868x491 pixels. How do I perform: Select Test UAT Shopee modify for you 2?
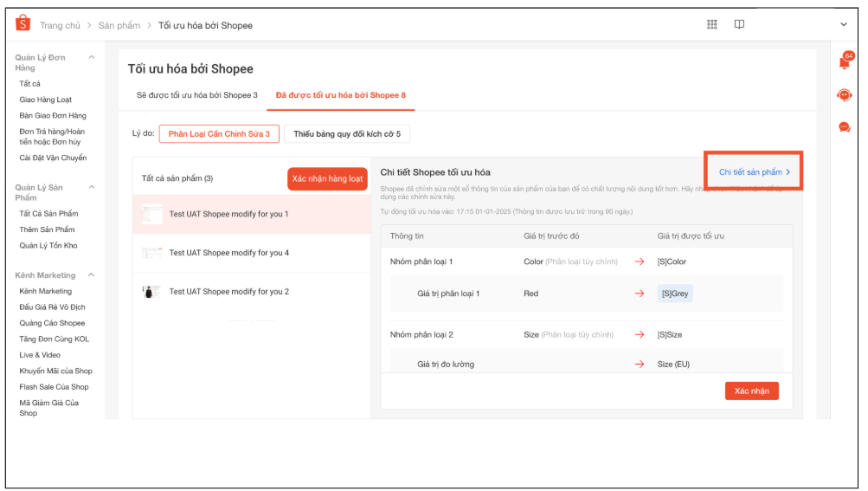pos(251,292)
